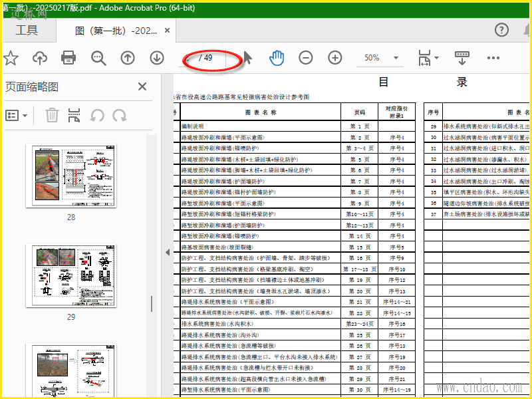Click 第 30 页 page cell
This screenshot has height=399, width=532.
pos(360,390)
